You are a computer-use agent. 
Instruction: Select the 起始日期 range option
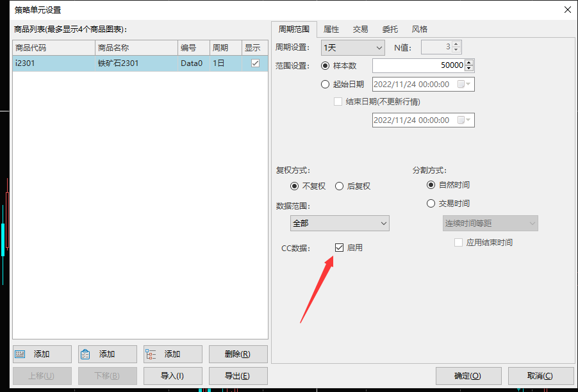coord(325,84)
